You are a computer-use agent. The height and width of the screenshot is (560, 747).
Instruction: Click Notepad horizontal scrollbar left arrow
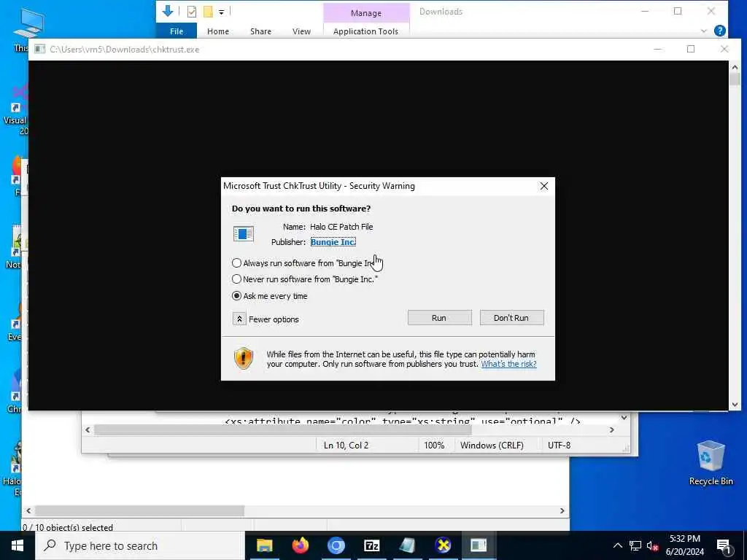(x=88, y=429)
